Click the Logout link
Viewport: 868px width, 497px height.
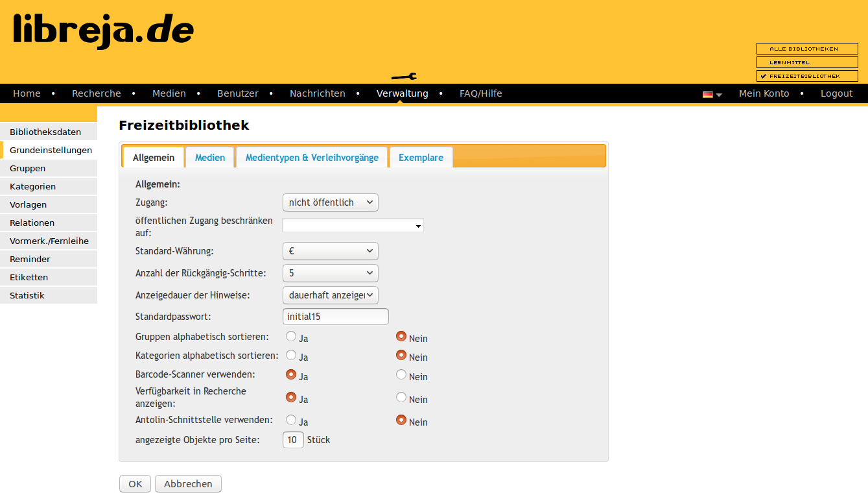(x=836, y=93)
